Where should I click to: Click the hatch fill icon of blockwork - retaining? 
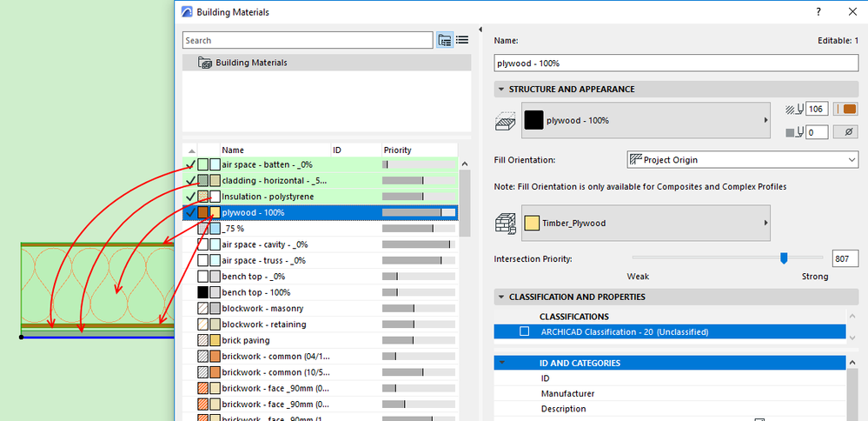click(203, 324)
